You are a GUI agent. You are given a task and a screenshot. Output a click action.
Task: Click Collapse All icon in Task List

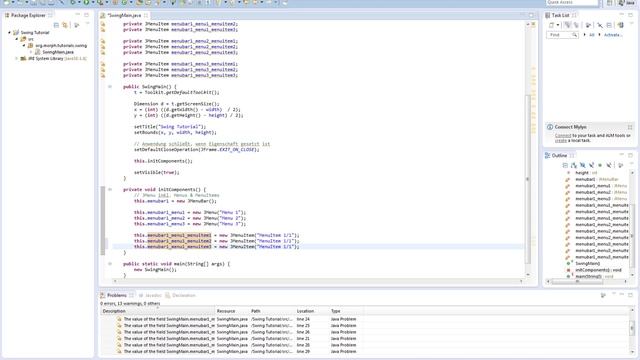click(609, 25)
